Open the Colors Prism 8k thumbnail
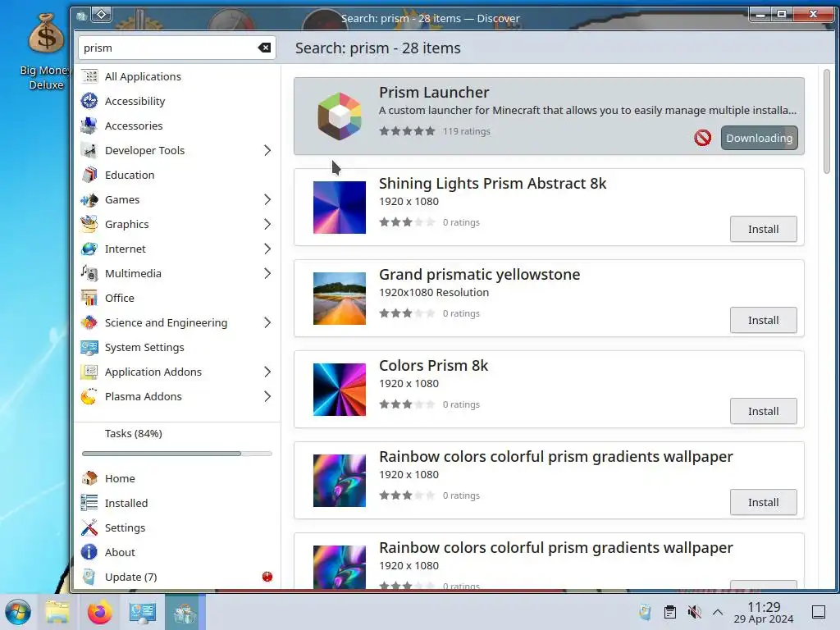The image size is (840, 630). 340,390
